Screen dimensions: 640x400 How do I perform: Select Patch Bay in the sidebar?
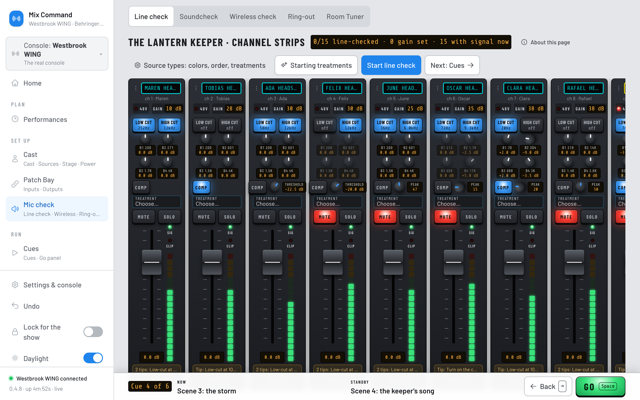tap(57, 184)
